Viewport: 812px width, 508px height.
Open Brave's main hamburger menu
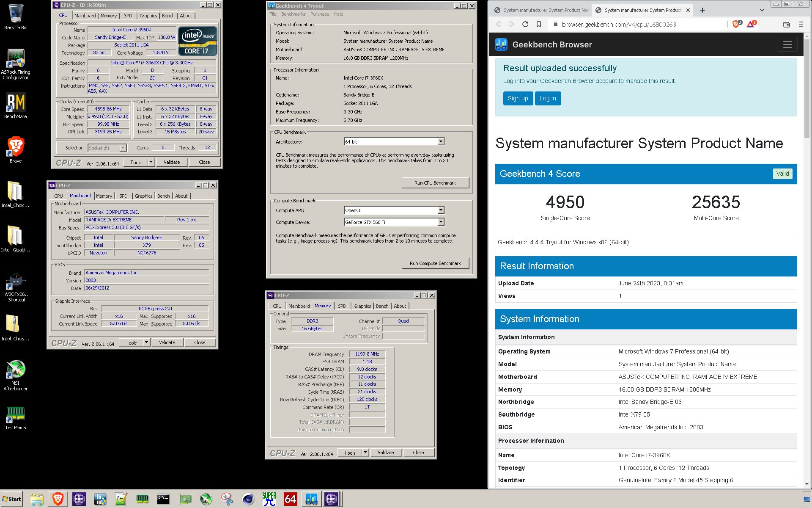pyautogui.click(x=801, y=24)
